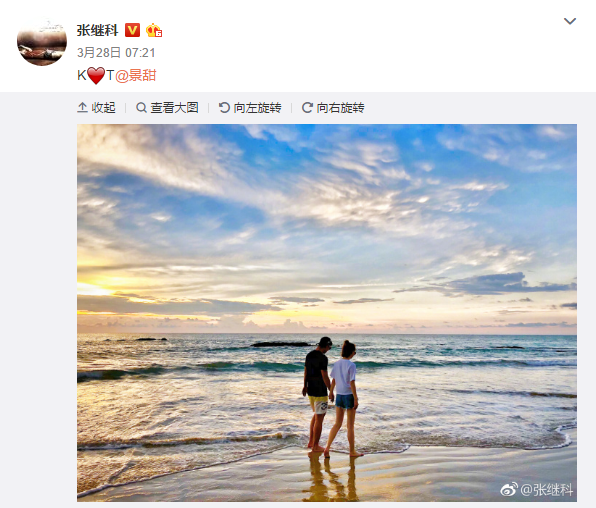596x508 pixels.
Task: Click the Weibo logo watermark on photo
Action: [509, 489]
